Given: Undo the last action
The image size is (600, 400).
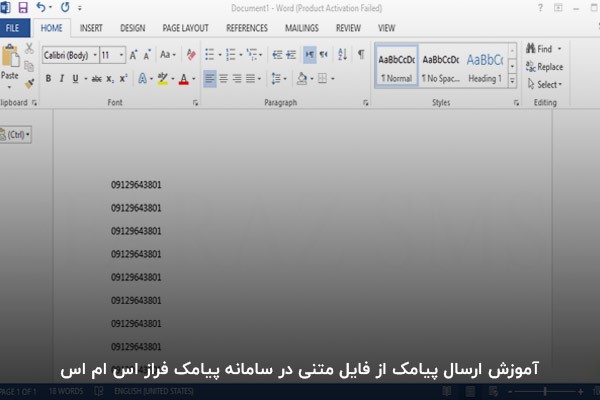Looking at the screenshot, I should pos(41,7).
